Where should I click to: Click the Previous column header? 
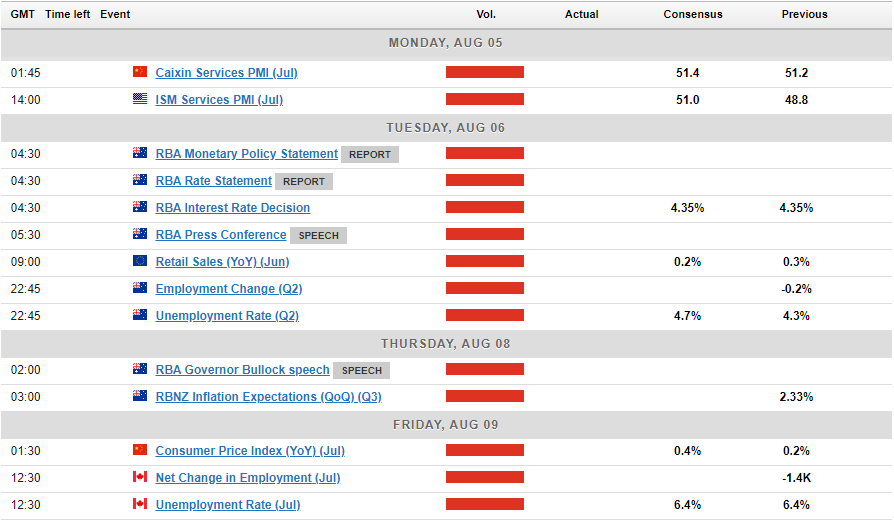tap(805, 14)
